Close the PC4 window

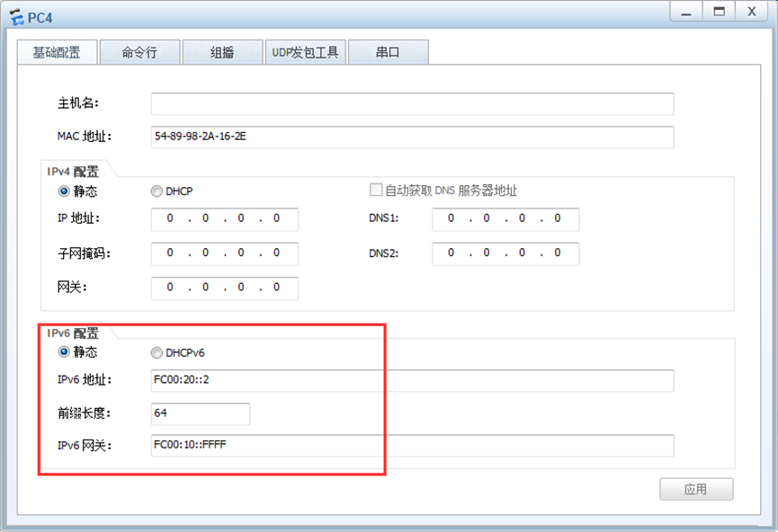752,12
